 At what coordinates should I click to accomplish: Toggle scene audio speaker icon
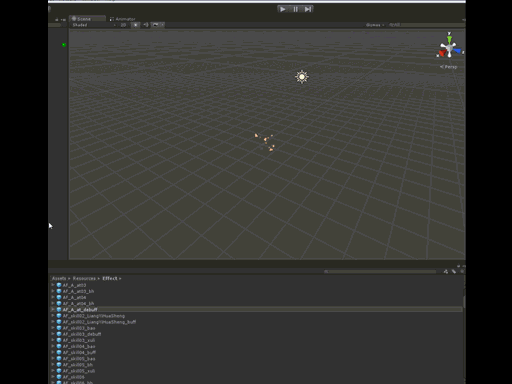(x=146, y=25)
